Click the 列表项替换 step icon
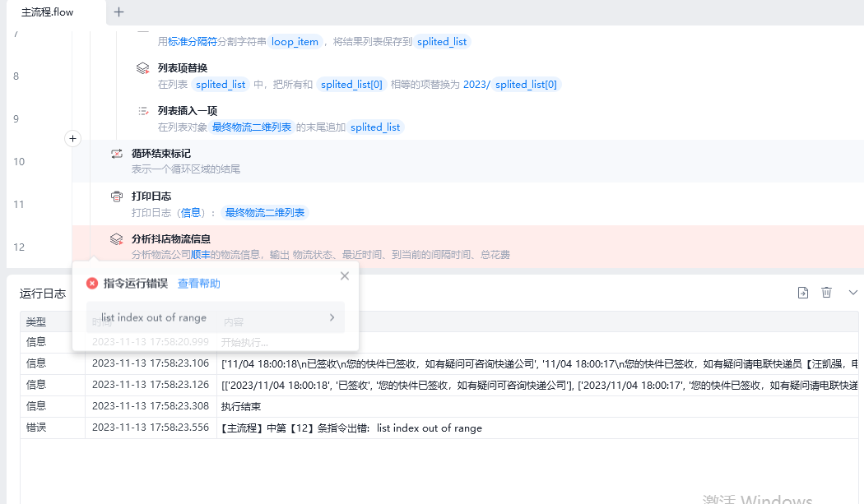Screen dimensions: 864x504 [142, 68]
